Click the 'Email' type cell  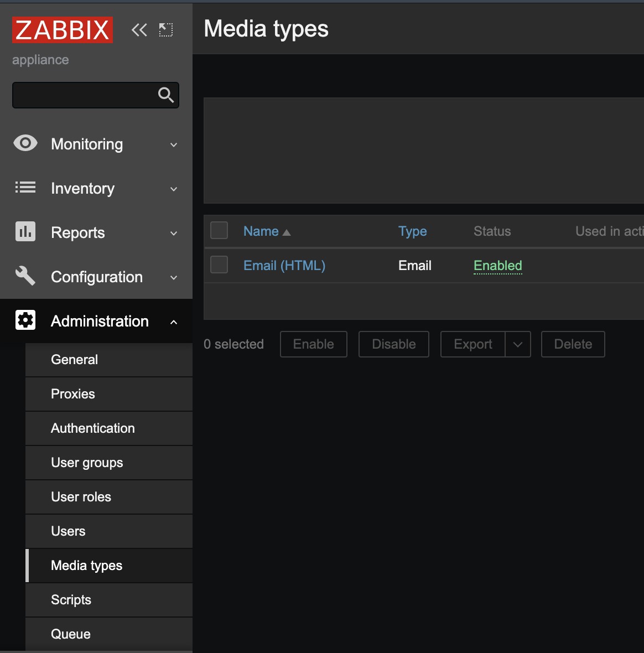(x=414, y=265)
